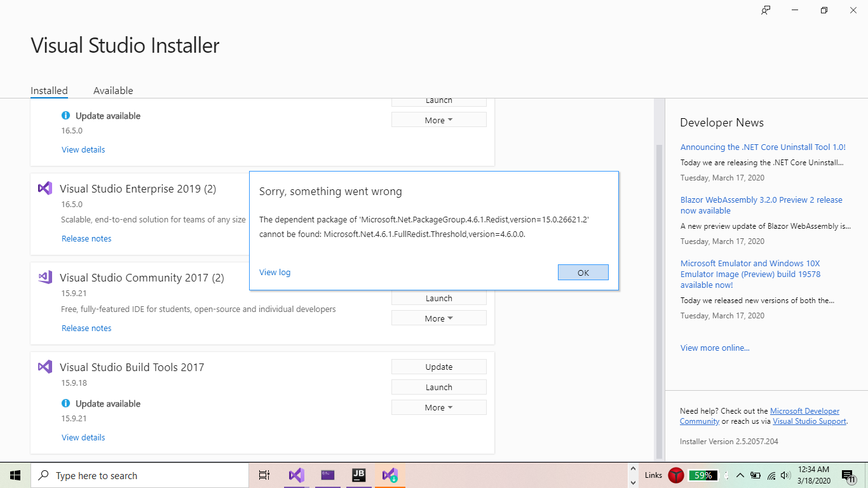868x488 pixels.
Task: Launch Visual Studio Build Tools 2017
Action: tap(439, 387)
